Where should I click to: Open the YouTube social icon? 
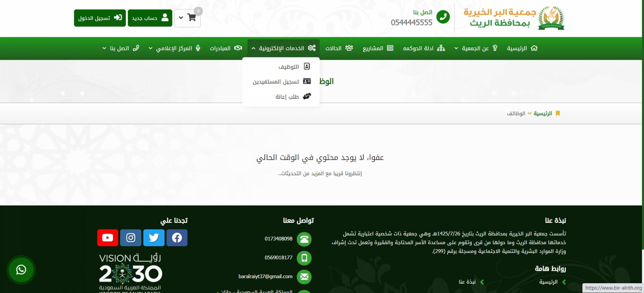108,238
